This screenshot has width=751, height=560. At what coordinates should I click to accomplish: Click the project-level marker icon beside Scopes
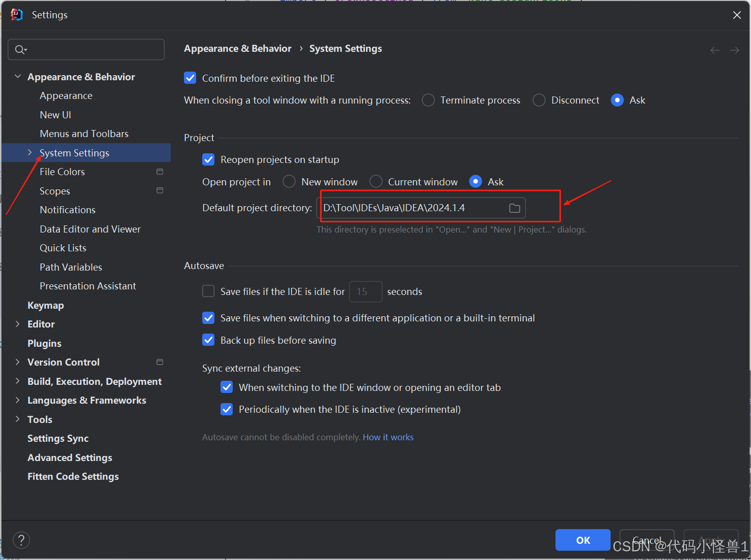coord(160,190)
